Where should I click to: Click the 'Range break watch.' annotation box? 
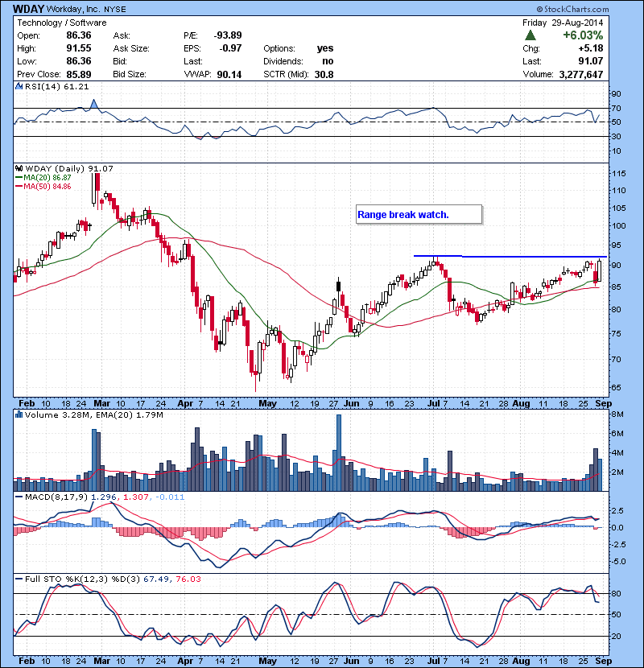[x=419, y=214]
